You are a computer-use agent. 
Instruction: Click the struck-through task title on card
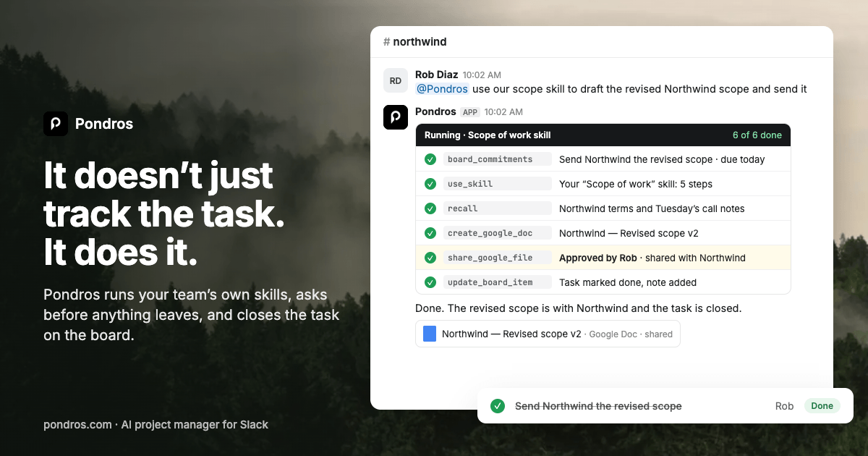[598, 406]
